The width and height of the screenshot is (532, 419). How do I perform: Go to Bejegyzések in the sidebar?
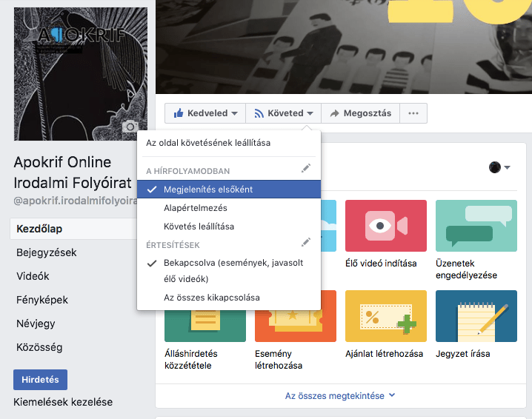point(47,252)
